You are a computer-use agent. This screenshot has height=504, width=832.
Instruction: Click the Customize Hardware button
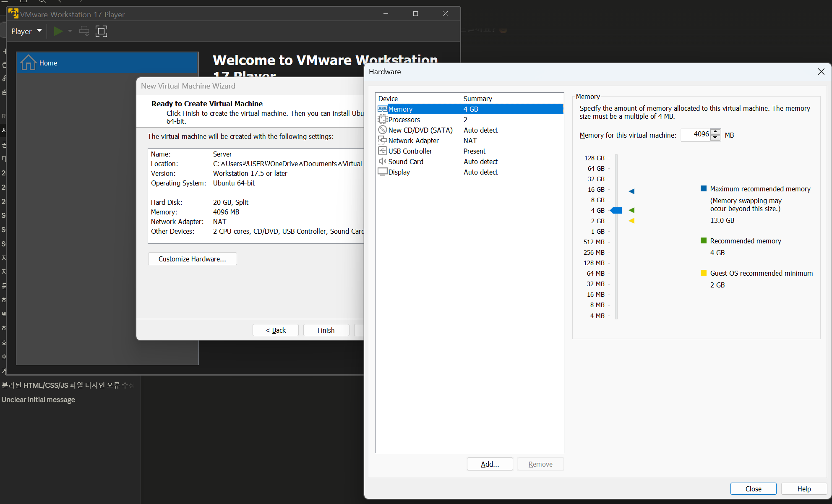[x=192, y=259]
